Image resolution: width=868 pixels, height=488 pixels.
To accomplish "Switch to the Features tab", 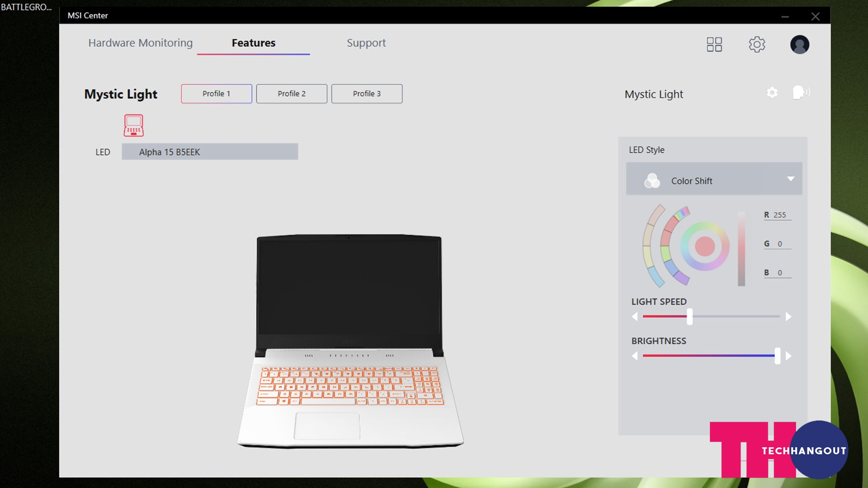I will (x=254, y=43).
